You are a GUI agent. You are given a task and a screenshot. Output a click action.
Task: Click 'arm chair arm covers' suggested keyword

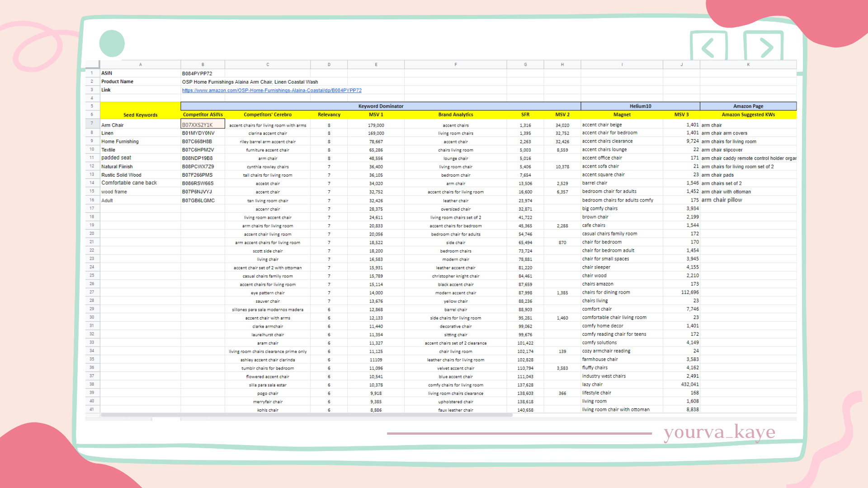point(748,133)
